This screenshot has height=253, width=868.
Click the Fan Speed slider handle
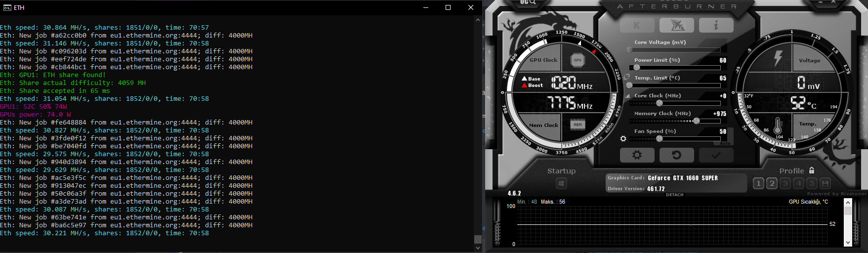click(660, 139)
